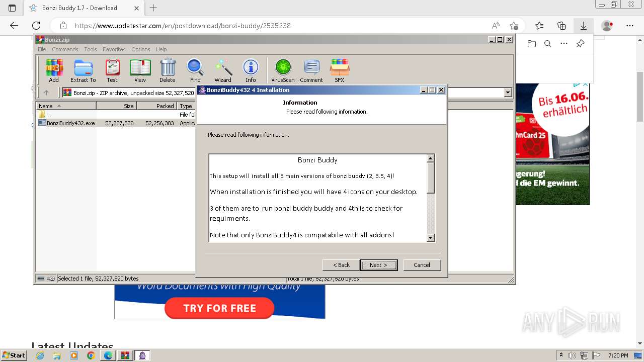Toggle Read aloud in address bar
The width and height of the screenshot is (644, 362).
pos(496,26)
